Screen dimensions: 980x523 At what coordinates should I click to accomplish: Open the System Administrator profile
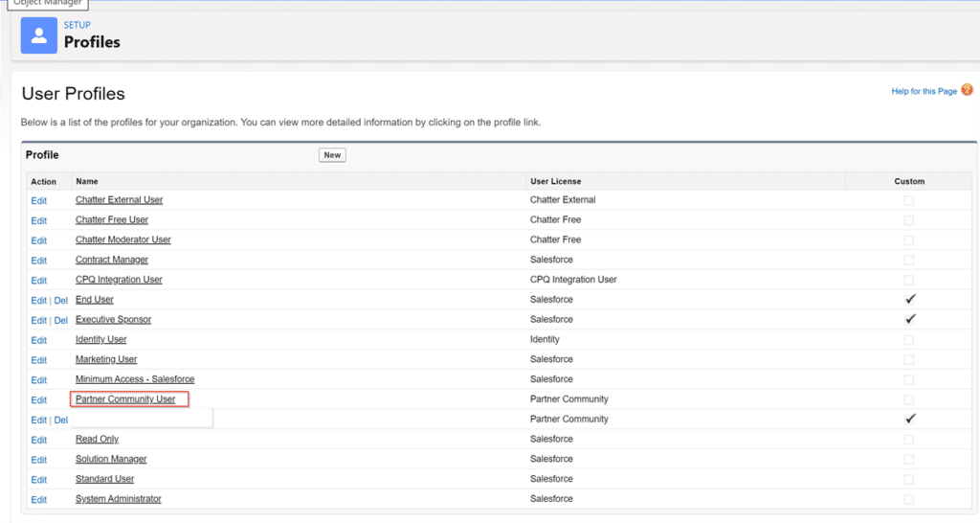pyautogui.click(x=118, y=499)
